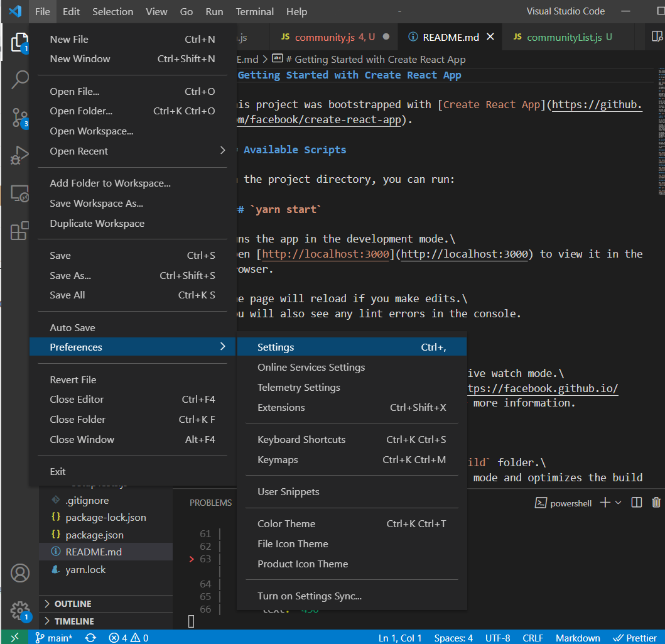Open the Explorer view icon
665x644 pixels.
[x=19, y=42]
